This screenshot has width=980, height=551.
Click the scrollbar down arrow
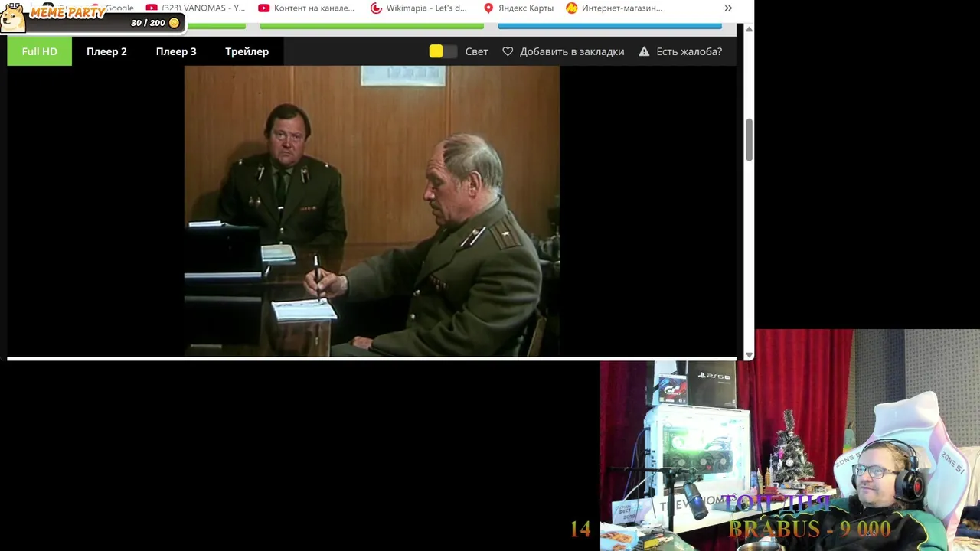(749, 355)
